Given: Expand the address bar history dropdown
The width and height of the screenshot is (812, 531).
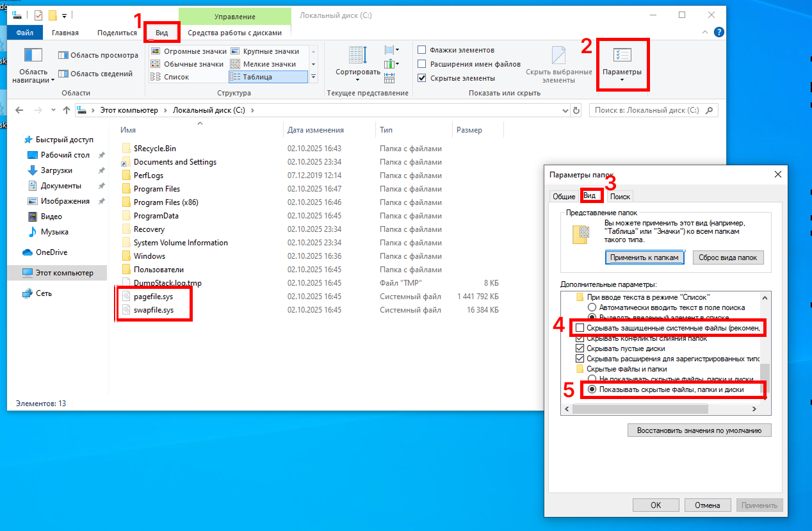Looking at the screenshot, I should pos(562,110).
